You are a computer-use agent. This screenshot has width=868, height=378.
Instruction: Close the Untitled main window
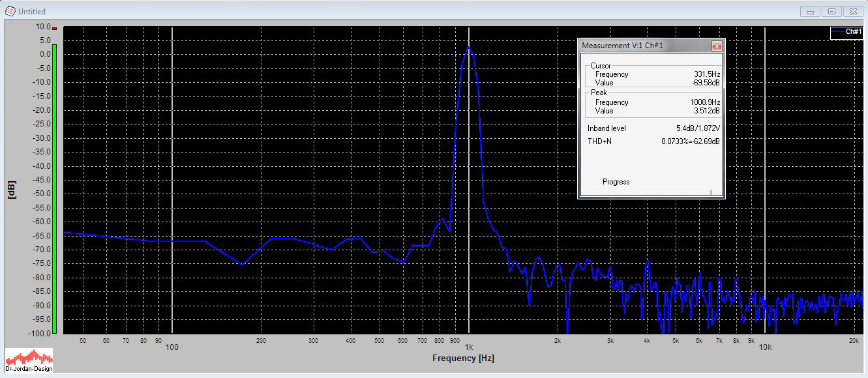(852, 11)
